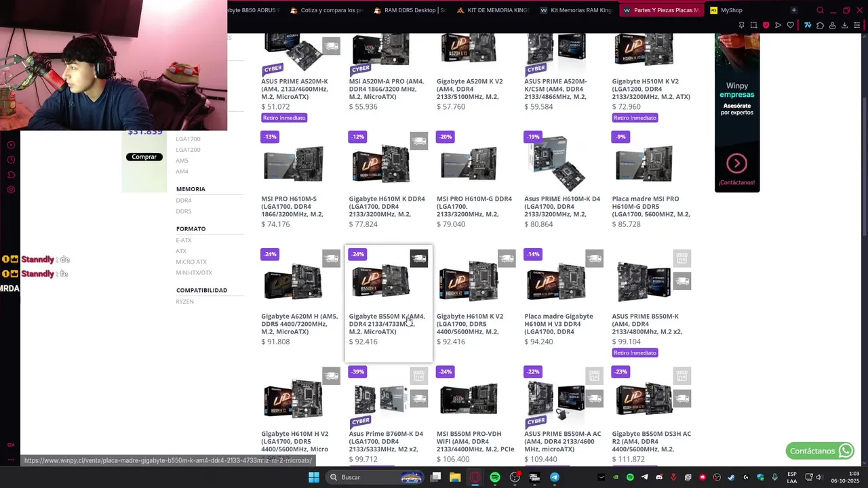Open the snapshot capture tool icon
Image resolution: width=868 pixels, height=488 pixels.
point(753,25)
